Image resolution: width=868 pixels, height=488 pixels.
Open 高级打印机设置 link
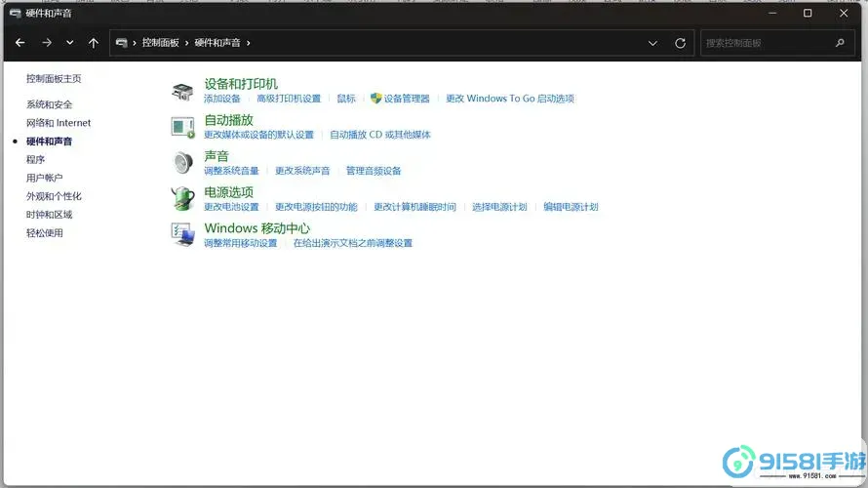289,99
